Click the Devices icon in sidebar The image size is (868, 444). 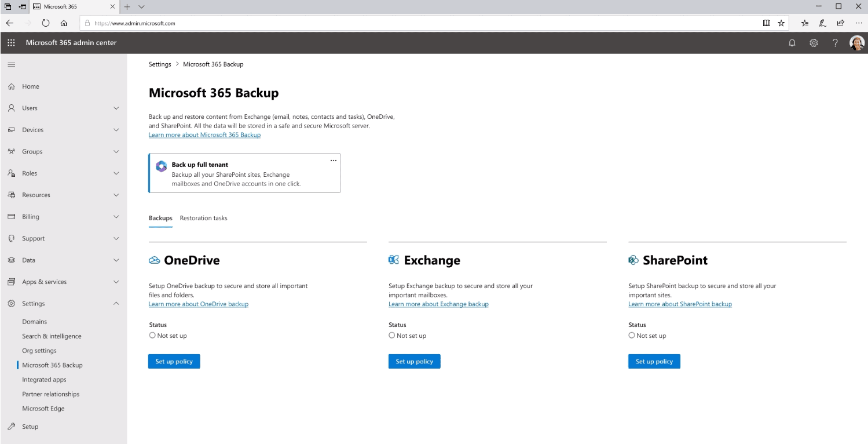point(11,130)
